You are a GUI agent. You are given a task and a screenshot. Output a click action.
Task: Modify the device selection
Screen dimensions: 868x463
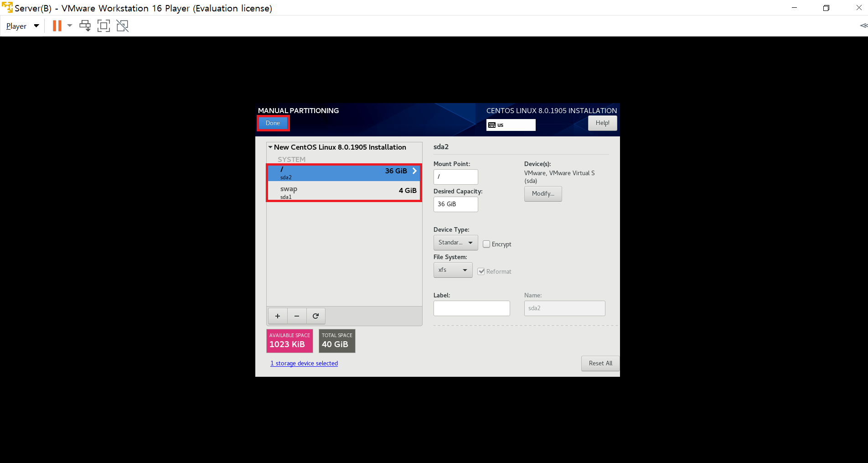(543, 194)
